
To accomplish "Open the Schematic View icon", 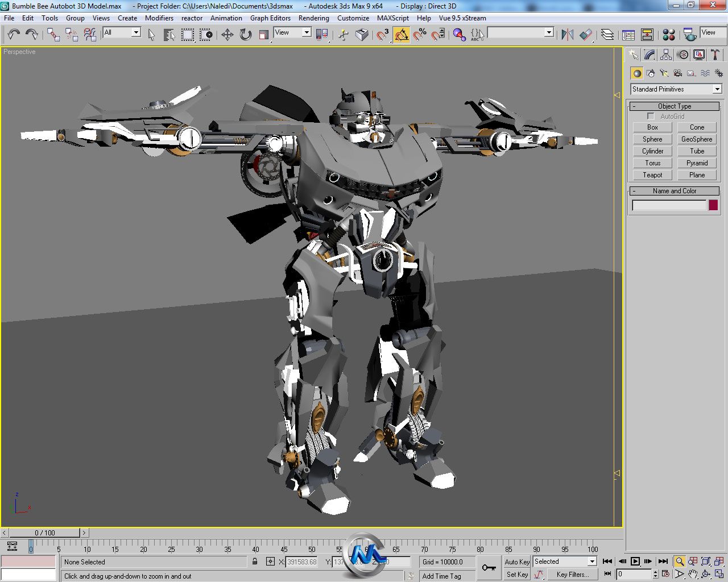I will (x=647, y=35).
